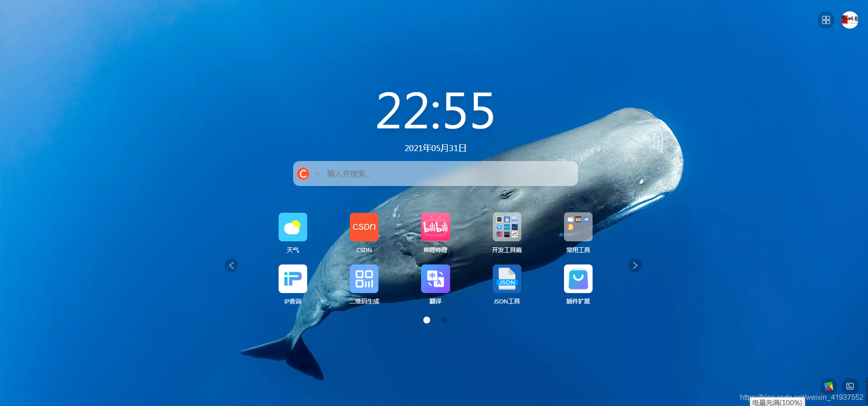Expand the search engine dropdown arrow
This screenshot has width=868, height=406.
(x=317, y=174)
